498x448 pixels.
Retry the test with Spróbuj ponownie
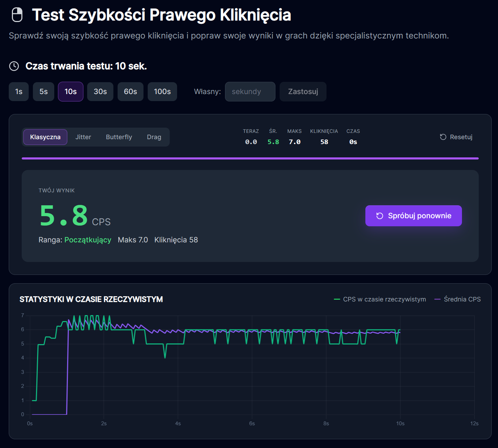[x=414, y=216]
